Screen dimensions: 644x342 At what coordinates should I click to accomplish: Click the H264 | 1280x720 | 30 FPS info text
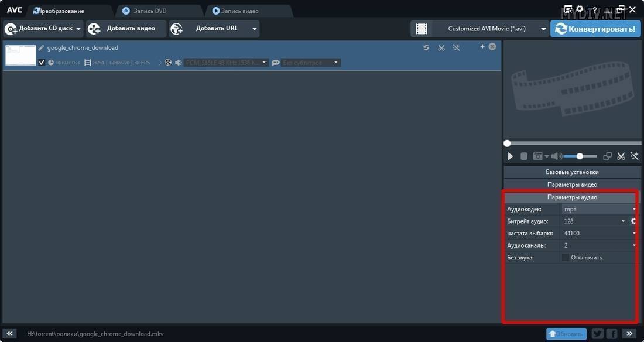click(122, 63)
